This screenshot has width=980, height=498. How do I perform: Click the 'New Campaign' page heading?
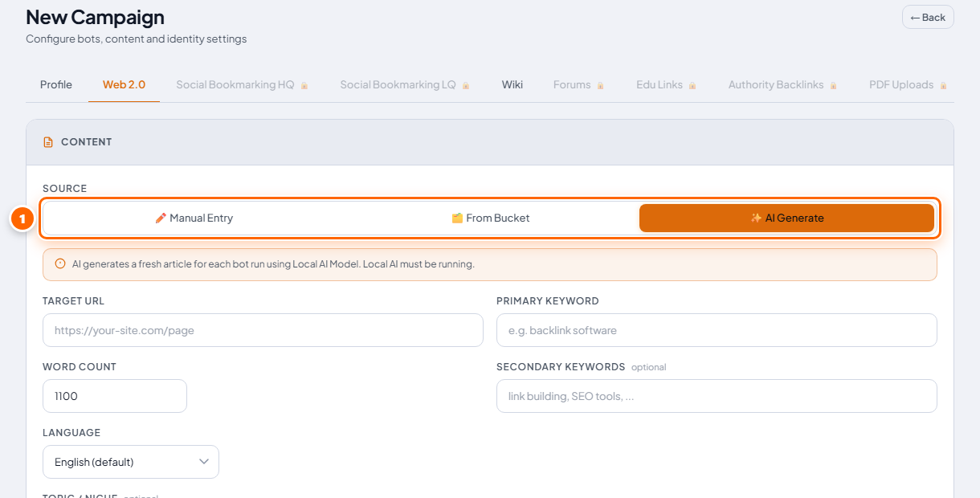point(96,17)
